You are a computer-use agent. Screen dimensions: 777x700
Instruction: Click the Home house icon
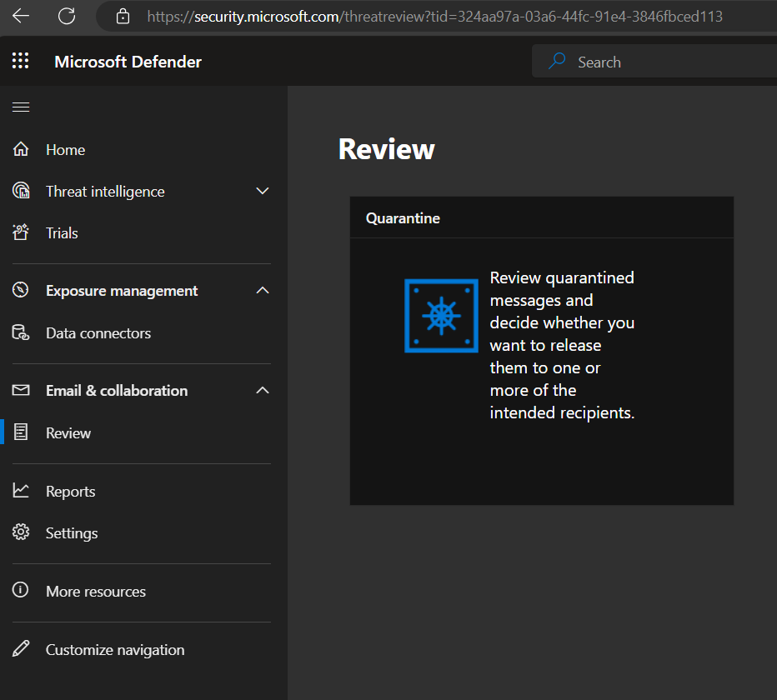tap(21, 150)
